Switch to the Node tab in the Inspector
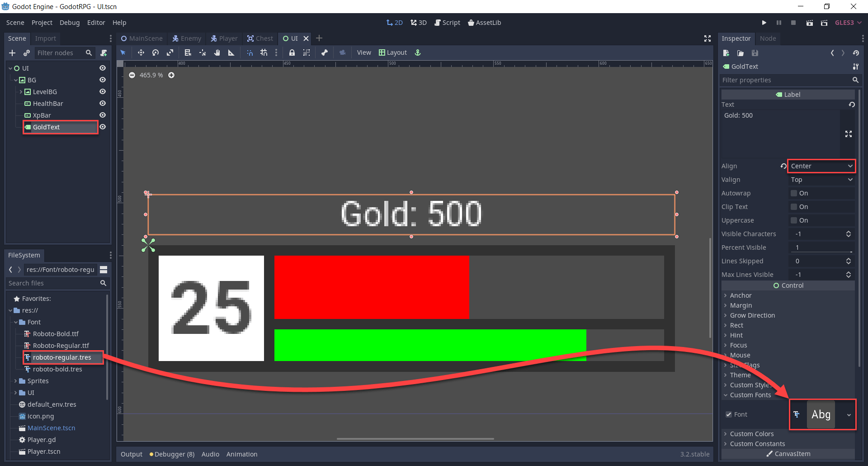 pyautogui.click(x=768, y=38)
